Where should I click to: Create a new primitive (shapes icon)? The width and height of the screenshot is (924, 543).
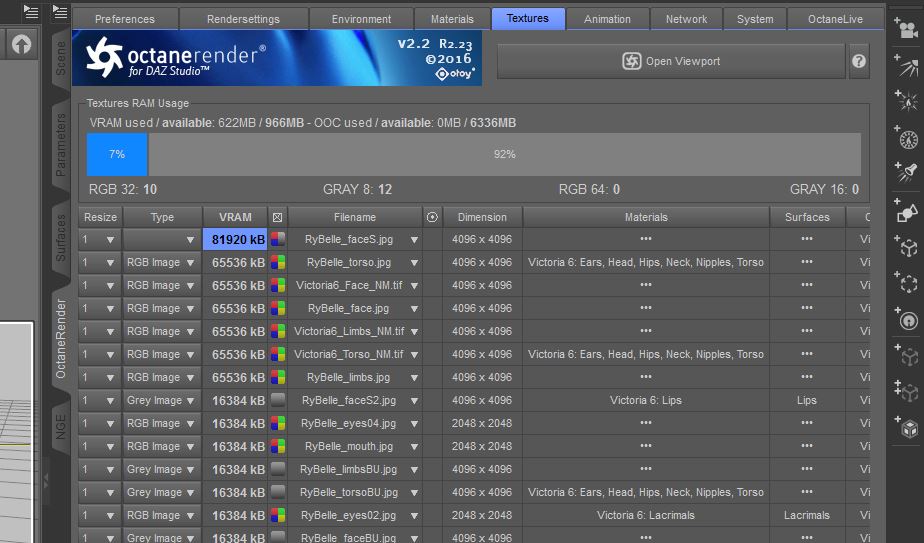pyautogui.click(x=906, y=211)
